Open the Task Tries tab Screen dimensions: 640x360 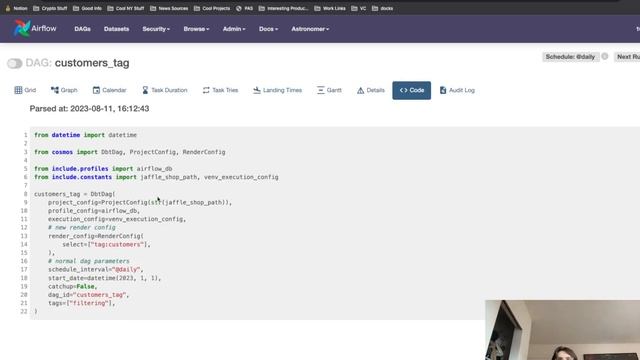point(220,90)
